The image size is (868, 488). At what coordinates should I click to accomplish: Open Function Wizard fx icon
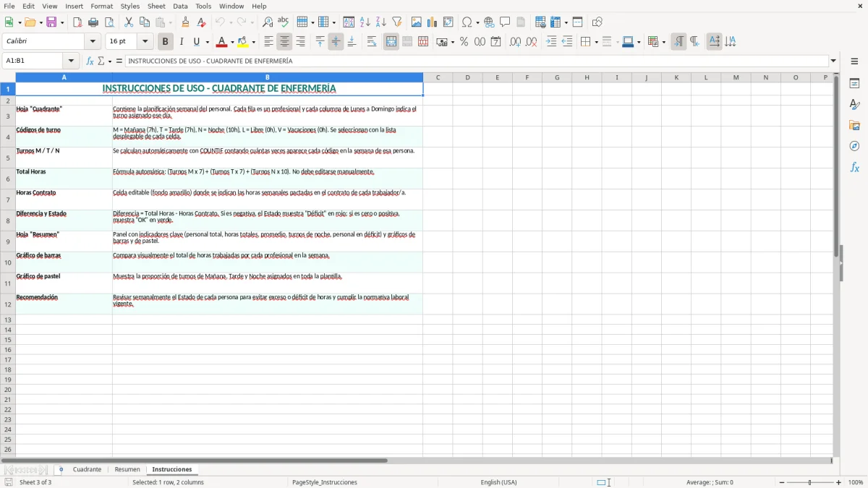90,61
